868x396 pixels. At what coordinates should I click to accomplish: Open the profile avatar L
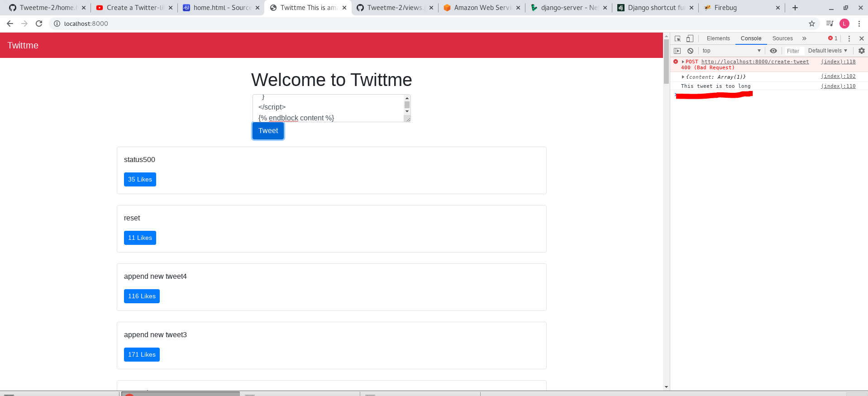(844, 24)
